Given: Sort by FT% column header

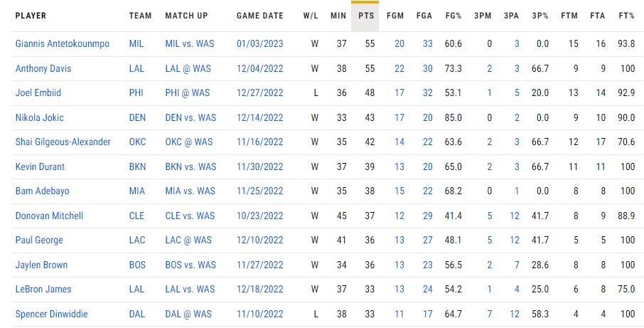Looking at the screenshot, I should pyautogui.click(x=627, y=16).
